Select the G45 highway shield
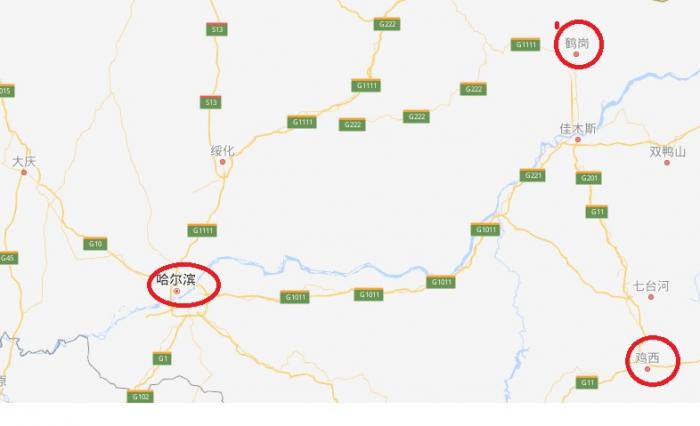The height and width of the screenshot is (426, 700). (8, 258)
